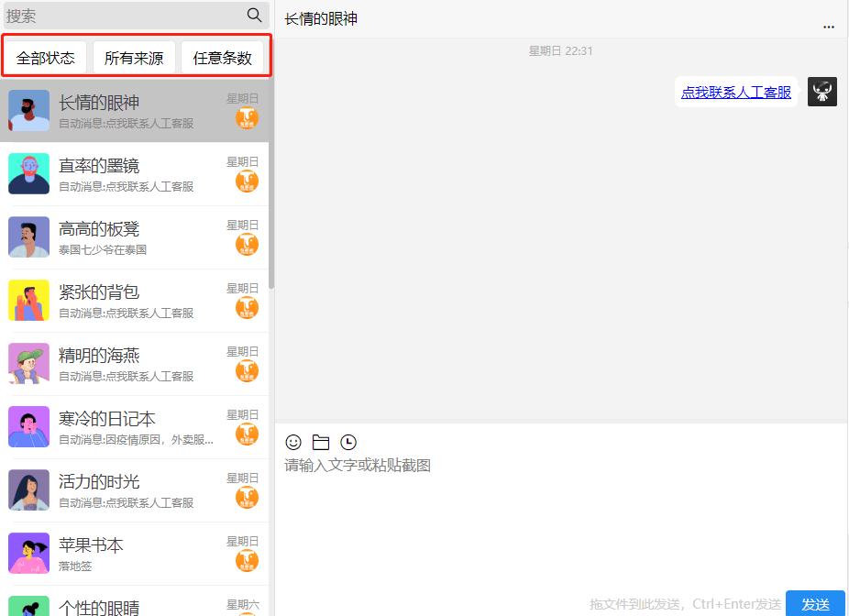Click the robot avatar next to the auto message
The width and height of the screenshot is (849, 616).
pos(822,91)
